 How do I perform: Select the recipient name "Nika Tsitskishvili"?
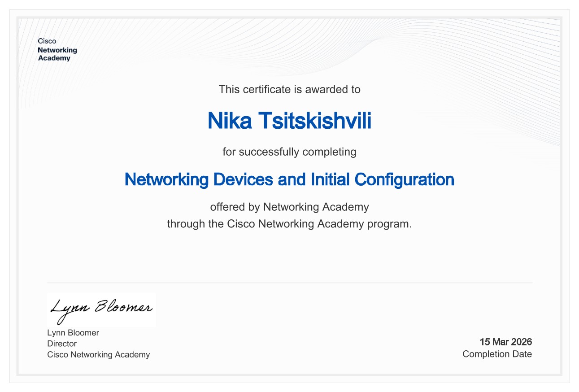click(x=289, y=121)
